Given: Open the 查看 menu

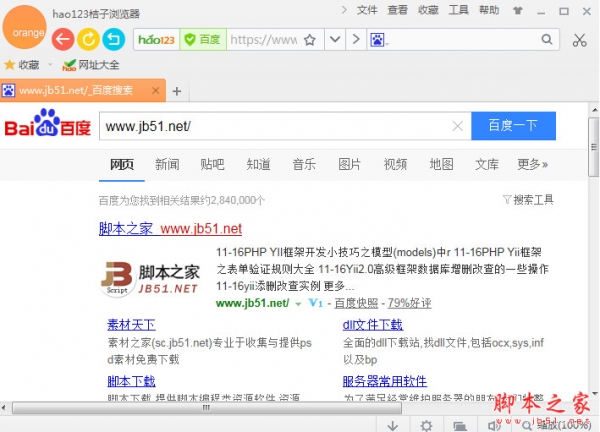Looking at the screenshot, I should point(398,10).
